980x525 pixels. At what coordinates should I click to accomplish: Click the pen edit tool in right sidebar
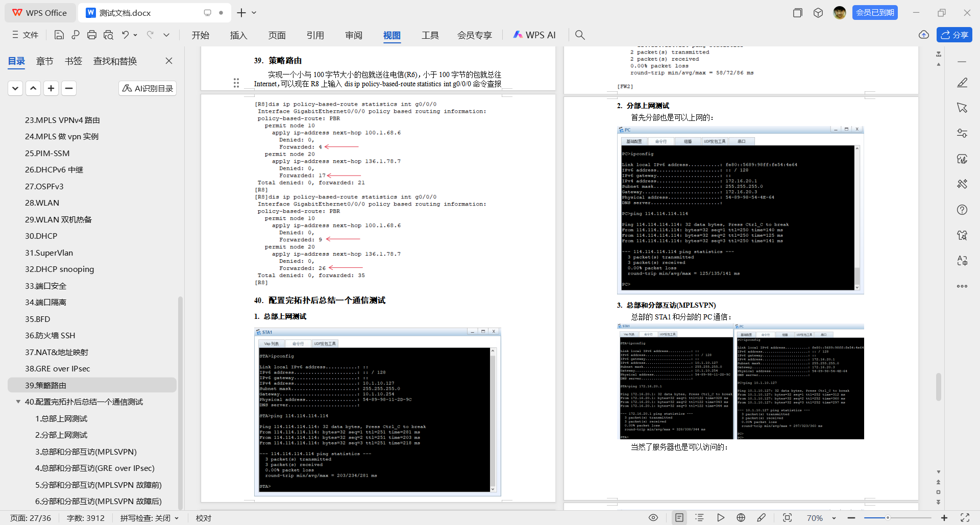point(962,82)
